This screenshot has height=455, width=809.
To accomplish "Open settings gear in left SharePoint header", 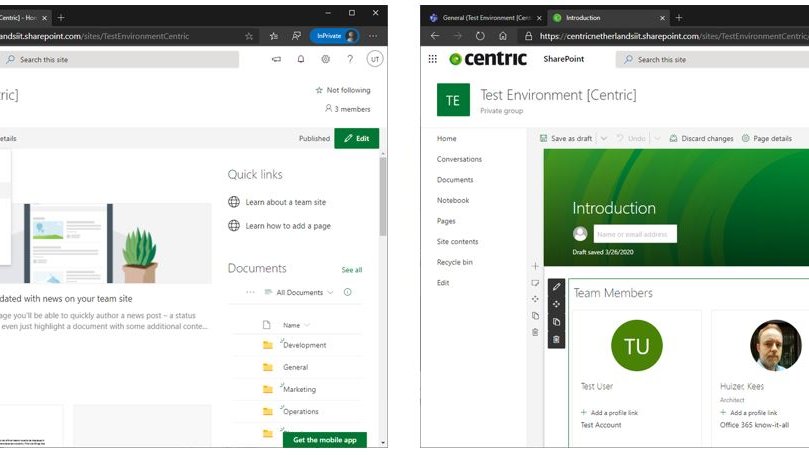I will point(326,59).
